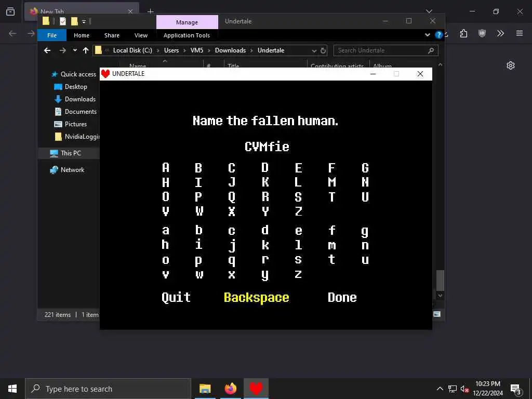This screenshot has height=399, width=532.
Task: Select uppercase letter A in Undertale
Action: pos(166,168)
